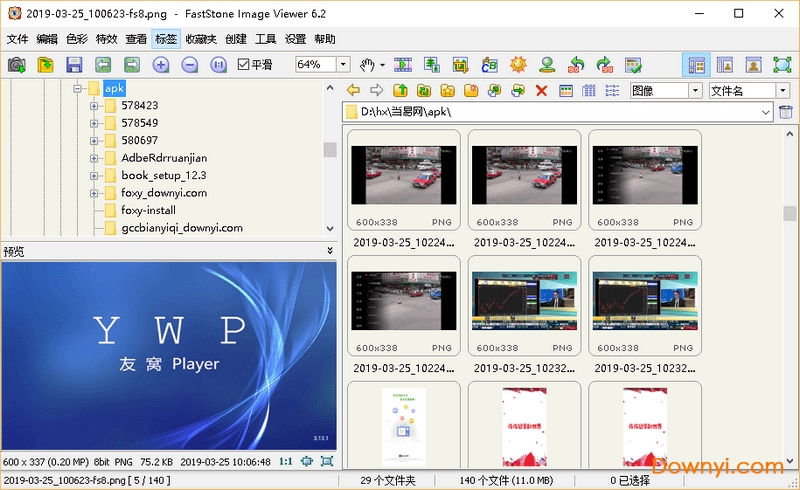Select the foxy-install folder in tree
Image resolution: width=800 pixels, height=490 pixels.
149,210
